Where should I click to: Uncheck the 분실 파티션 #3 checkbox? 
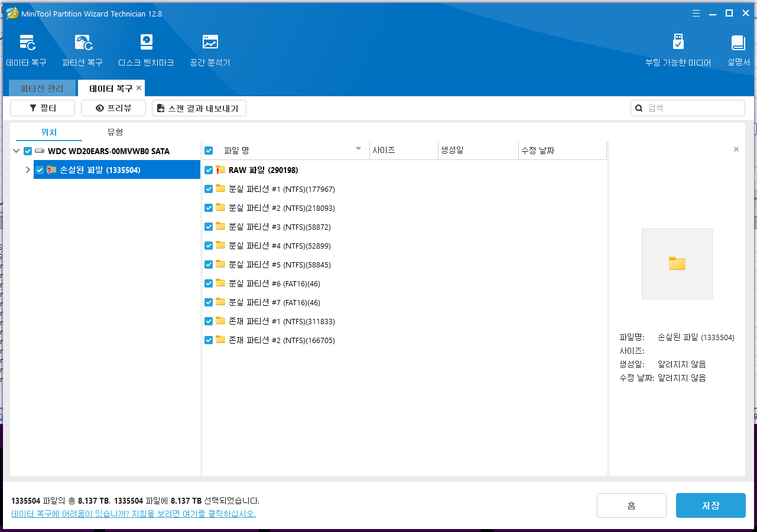click(209, 227)
